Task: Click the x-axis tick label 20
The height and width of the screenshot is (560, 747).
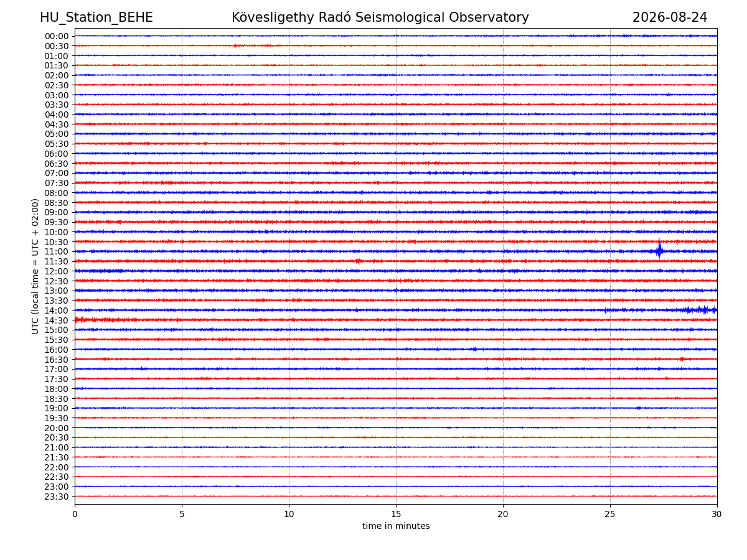Action: pos(503,514)
